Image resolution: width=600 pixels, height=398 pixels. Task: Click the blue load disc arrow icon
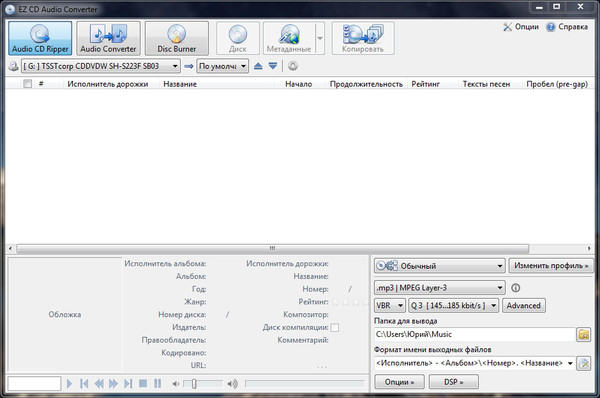pos(273,66)
